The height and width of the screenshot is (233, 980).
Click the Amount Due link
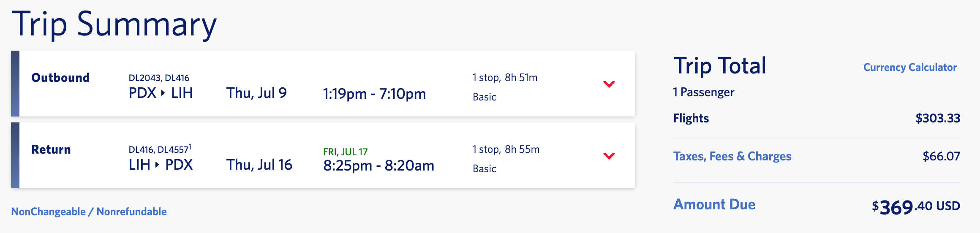[714, 204]
